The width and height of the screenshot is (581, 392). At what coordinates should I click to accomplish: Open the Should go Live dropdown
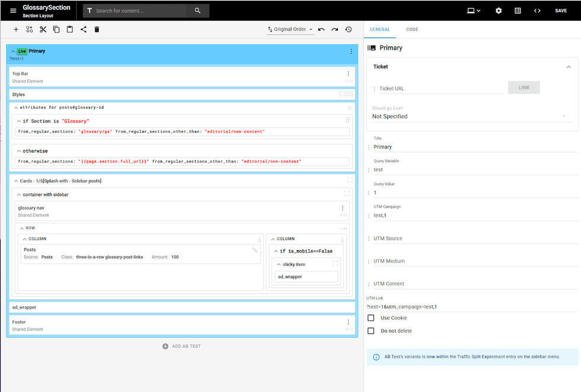coord(469,117)
